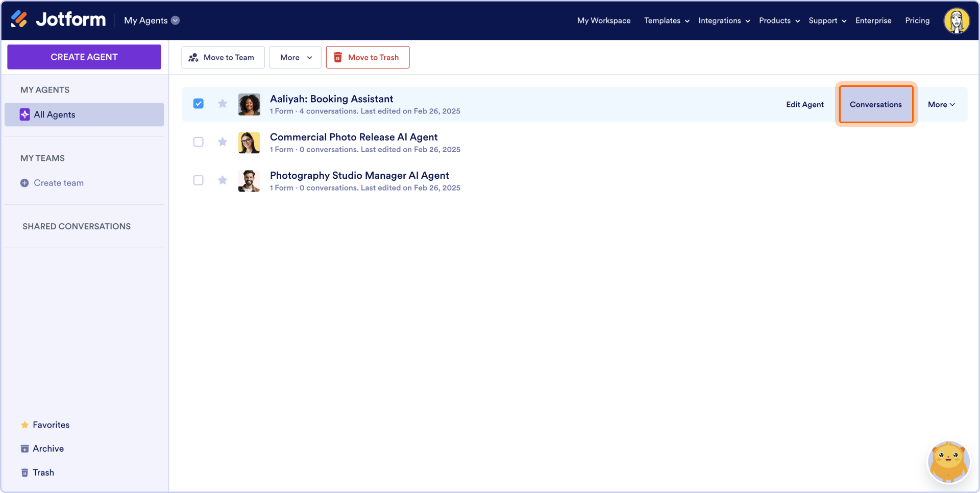Star the Aaliyah: Booking Assistant agent
The width and height of the screenshot is (980, 493).
point(223,104)
